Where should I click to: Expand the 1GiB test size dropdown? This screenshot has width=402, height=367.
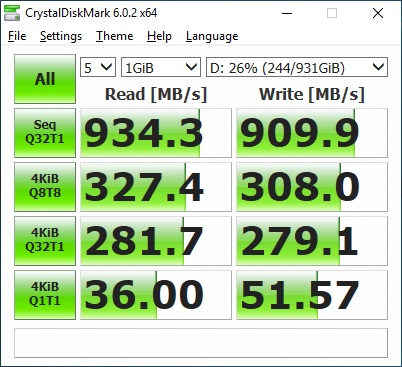(x=161, y=67)
